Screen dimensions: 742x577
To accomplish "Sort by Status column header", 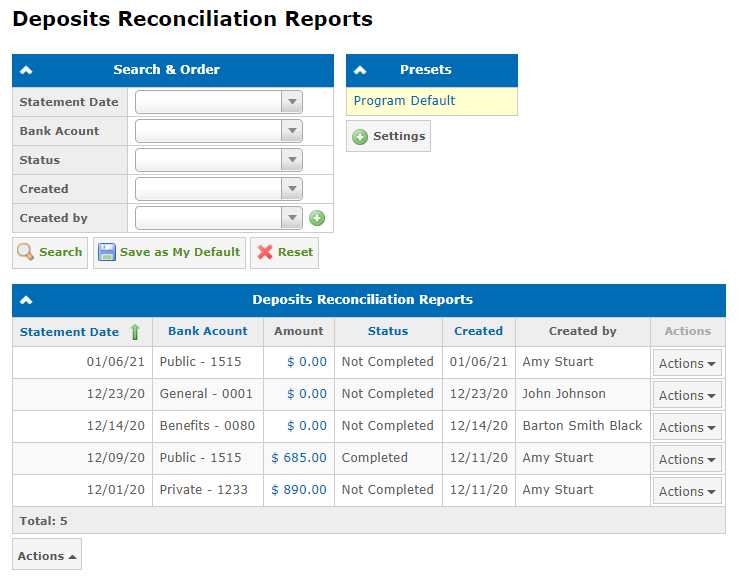I will [388, 331].
